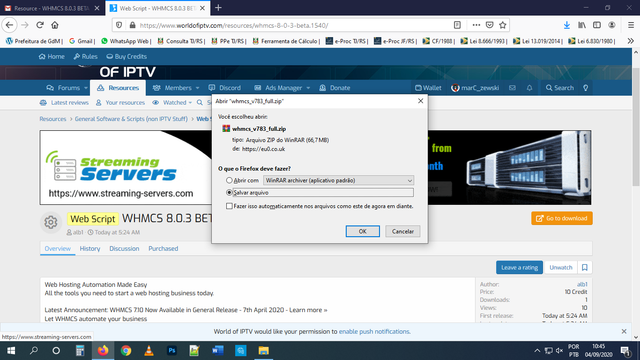The height and width of the screenshot is (360, 640).
Task: Show site tracking protection shield
Action: (x=119, y=25)
